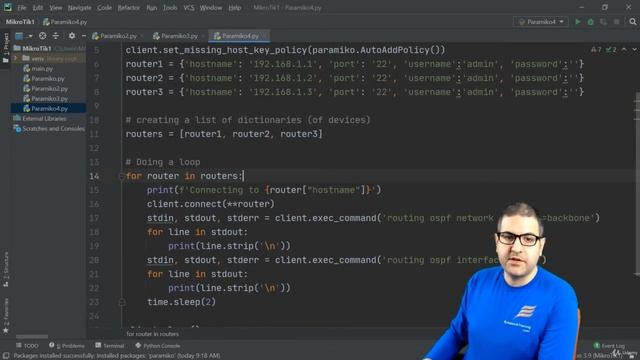The height and width of the screenshot is (360, 640).
Task: Click the Expand/Collapse All icon in Project panel
Action: tap(56, 36)
